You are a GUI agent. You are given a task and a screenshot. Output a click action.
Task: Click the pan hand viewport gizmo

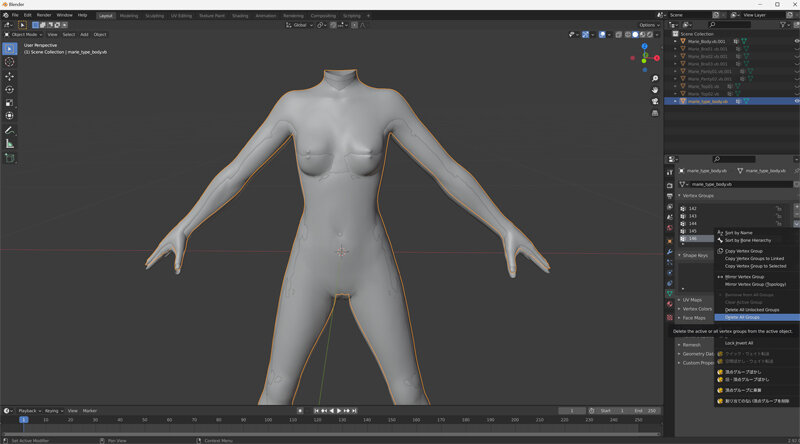click(x=655, y=90)
